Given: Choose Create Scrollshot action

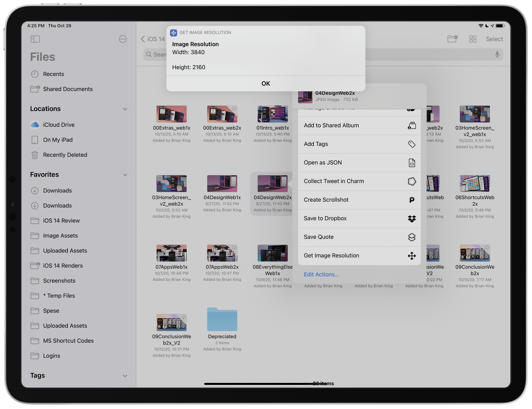Looking at the screenshot, I should (x=359, y=200).
